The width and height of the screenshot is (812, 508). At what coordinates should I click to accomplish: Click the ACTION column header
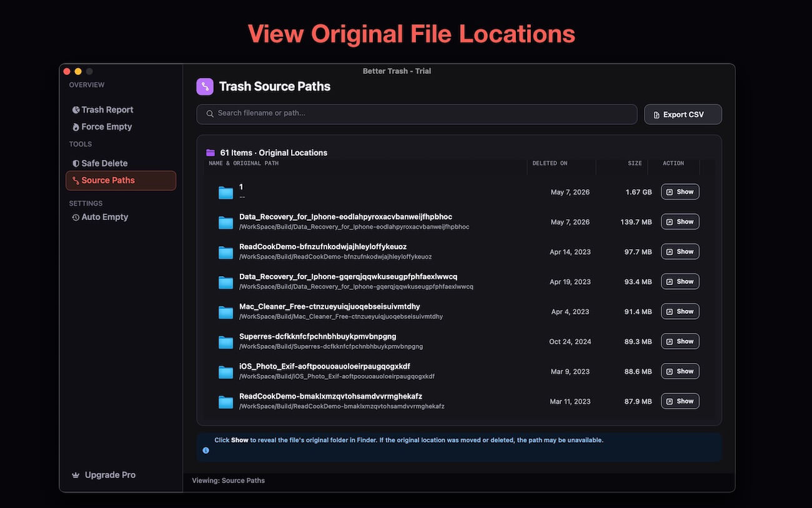673,164
